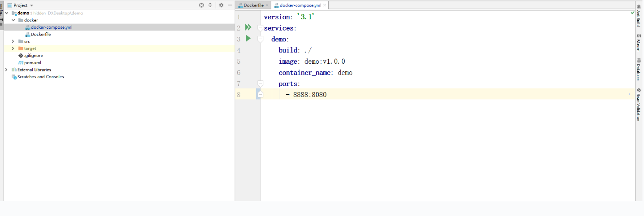644x216 pixels.
Task: Click the build path ./ value
Action: click(x=308, y=50)
